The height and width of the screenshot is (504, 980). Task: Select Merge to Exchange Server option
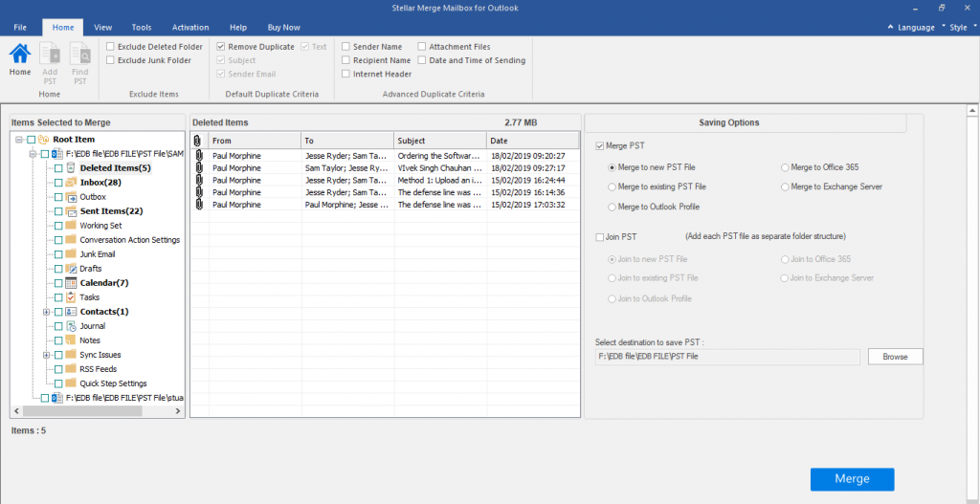point(785,186)
